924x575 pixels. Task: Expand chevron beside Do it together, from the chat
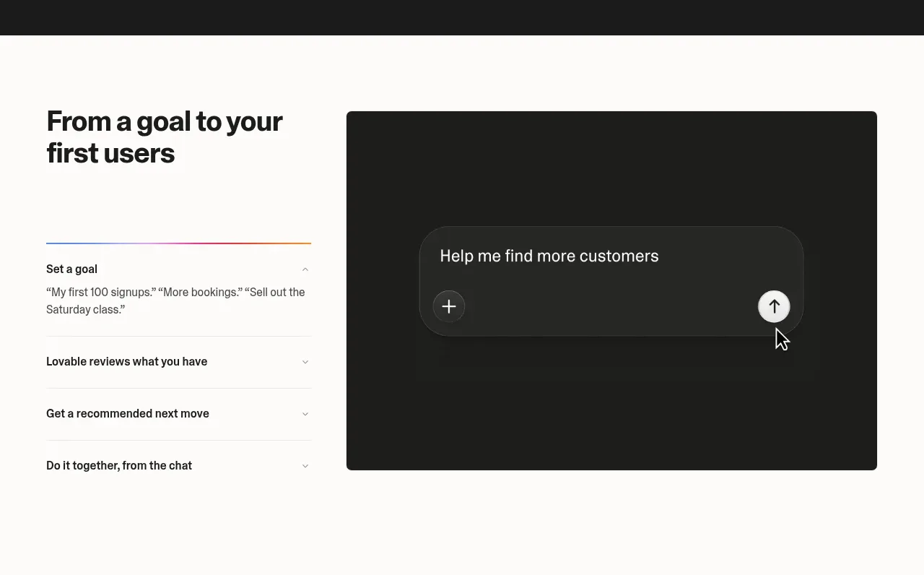coord(305,466)
